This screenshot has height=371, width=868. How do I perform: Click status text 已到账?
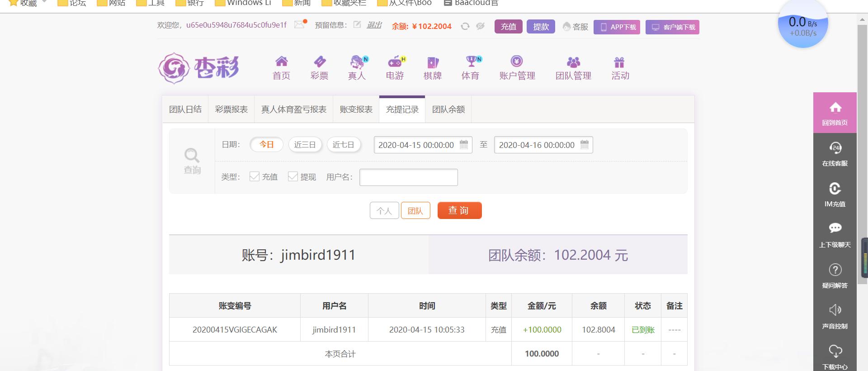click(x=643, y=330)
